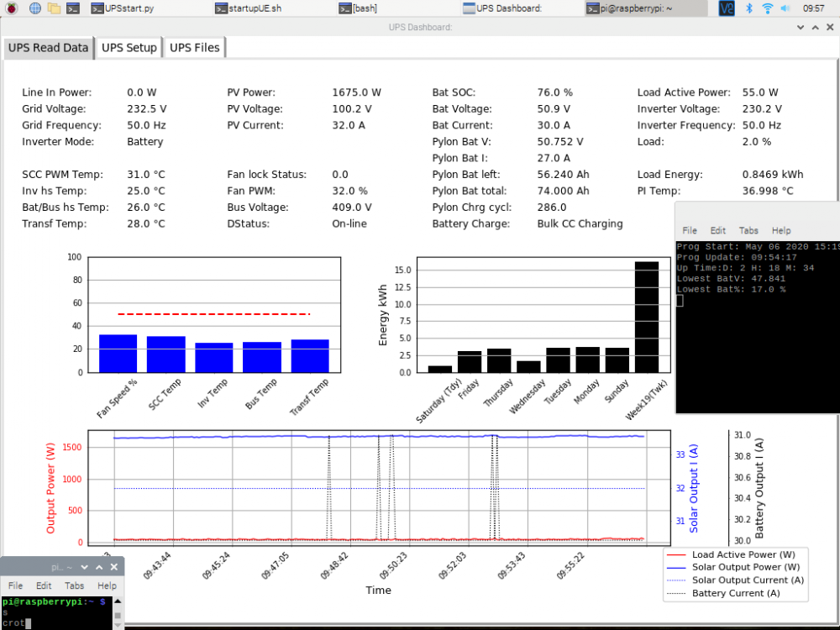Open the volume control tray icon

coord(785,8)
